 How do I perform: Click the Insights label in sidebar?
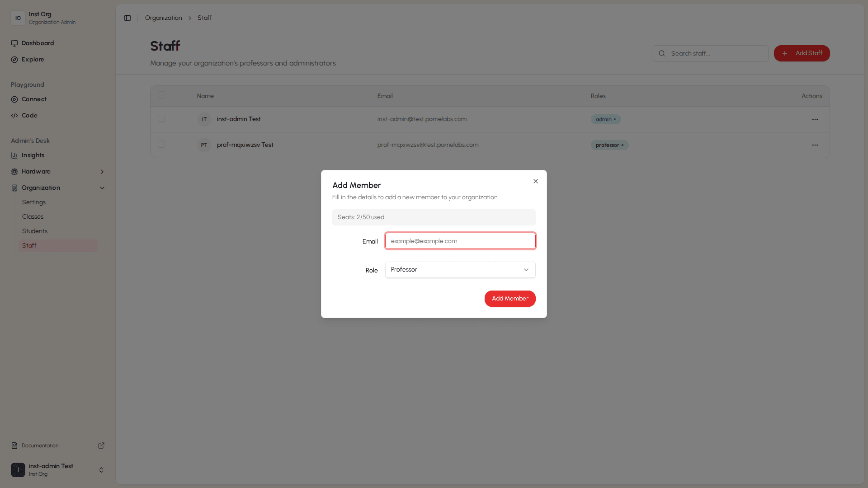tap(33, 155)
